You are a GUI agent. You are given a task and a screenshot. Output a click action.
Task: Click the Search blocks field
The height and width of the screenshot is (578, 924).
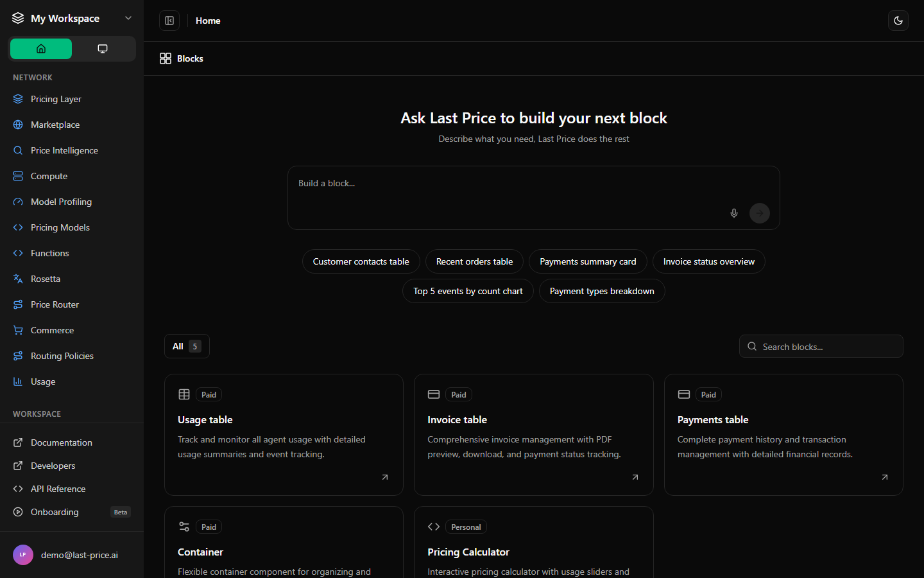(x=821, y=346)
